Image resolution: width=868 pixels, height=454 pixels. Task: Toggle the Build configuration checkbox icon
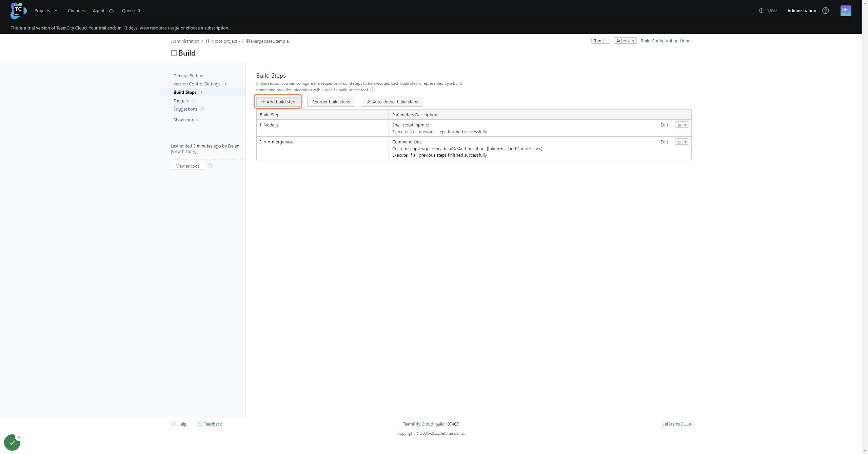(174, 53)
